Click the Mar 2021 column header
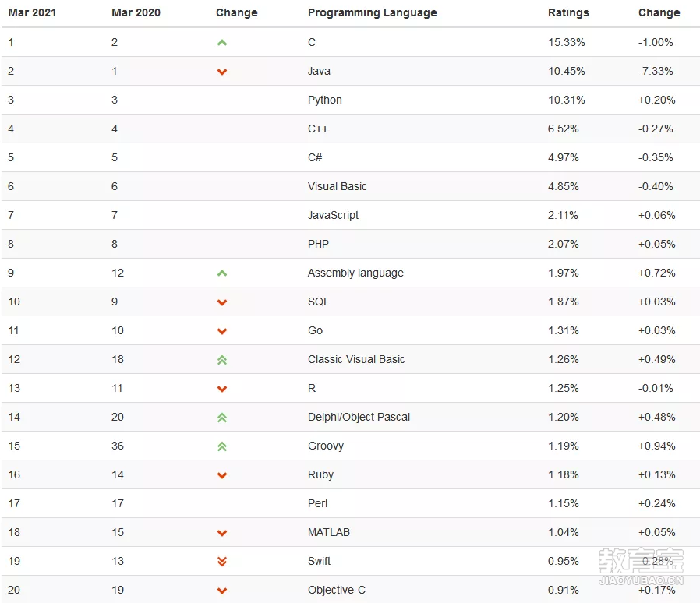 [32, 12]
